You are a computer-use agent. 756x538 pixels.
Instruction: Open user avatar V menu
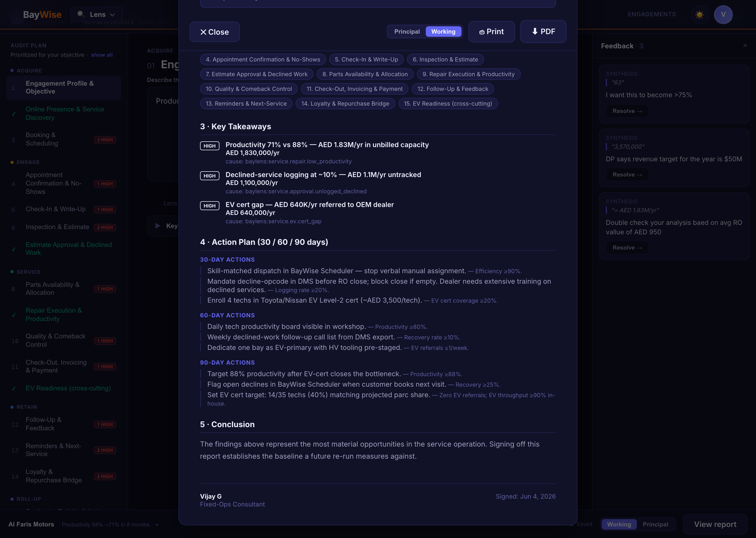[x=723, y=14]
